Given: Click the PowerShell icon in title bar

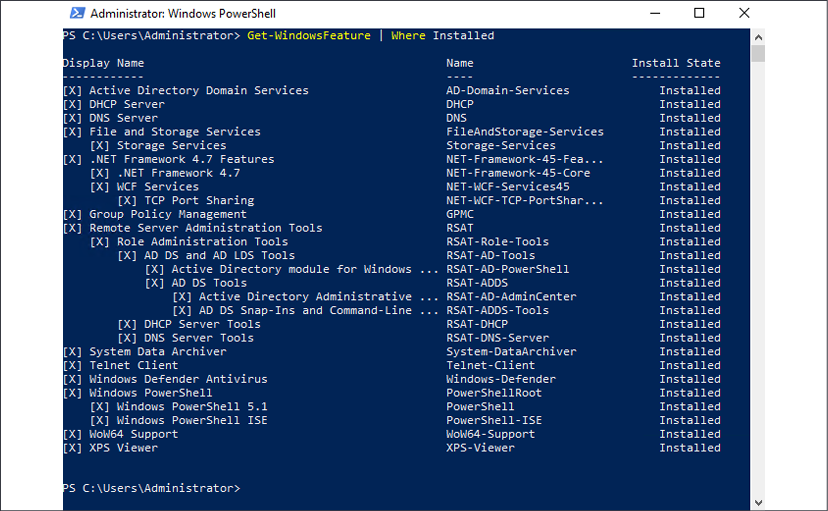Looking at the screenshot, I should point(77,13).
